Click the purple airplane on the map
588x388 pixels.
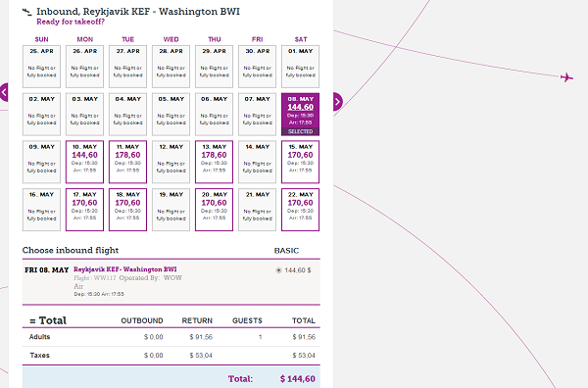(566, 77)
